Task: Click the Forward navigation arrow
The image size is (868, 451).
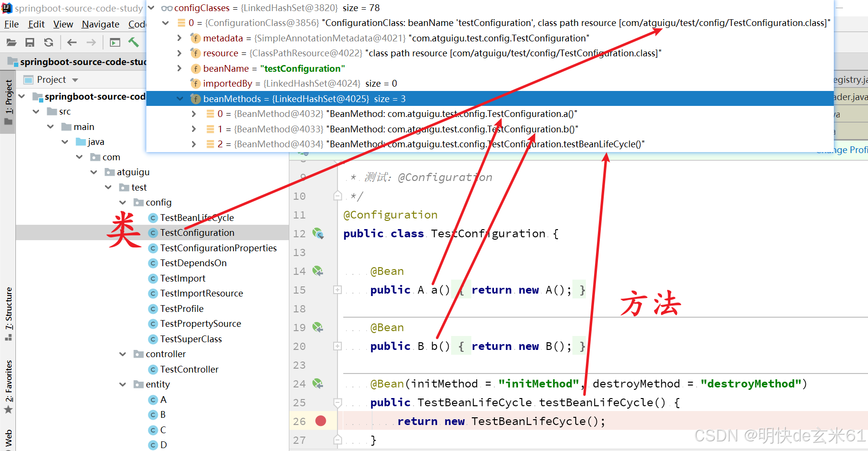Action: click(91, 43)
